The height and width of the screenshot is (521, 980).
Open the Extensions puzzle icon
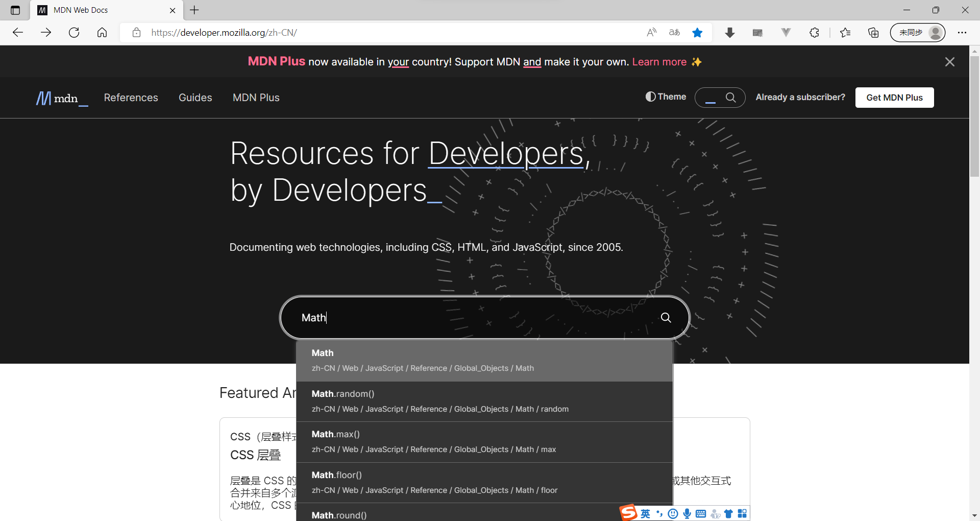pos(814,33)
